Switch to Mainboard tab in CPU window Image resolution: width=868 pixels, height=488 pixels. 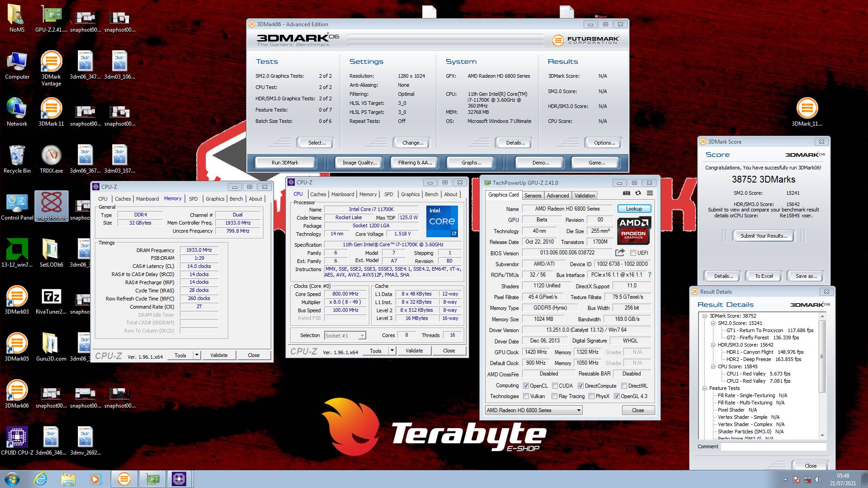tap(342, 194)
